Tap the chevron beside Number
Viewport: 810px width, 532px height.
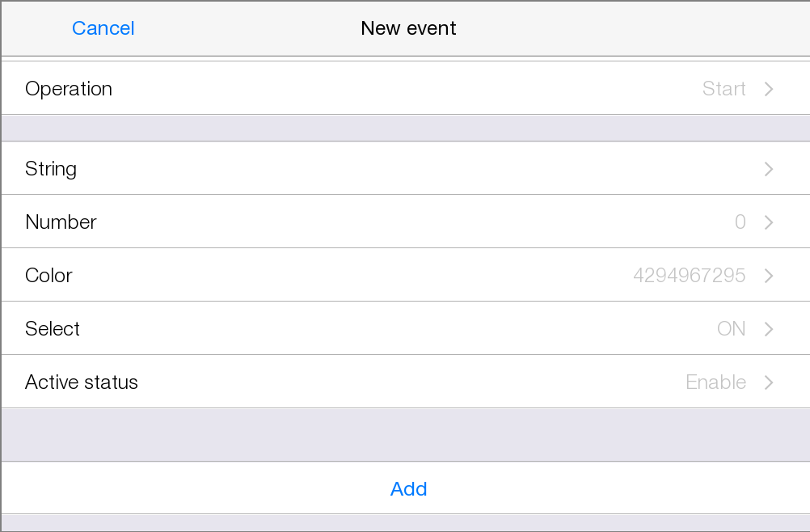(769, 222)
